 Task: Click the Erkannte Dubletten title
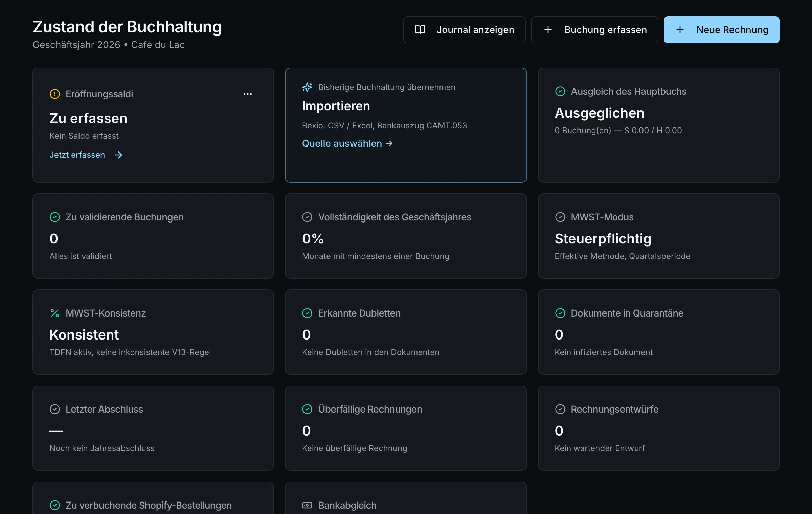coord(359,313)
